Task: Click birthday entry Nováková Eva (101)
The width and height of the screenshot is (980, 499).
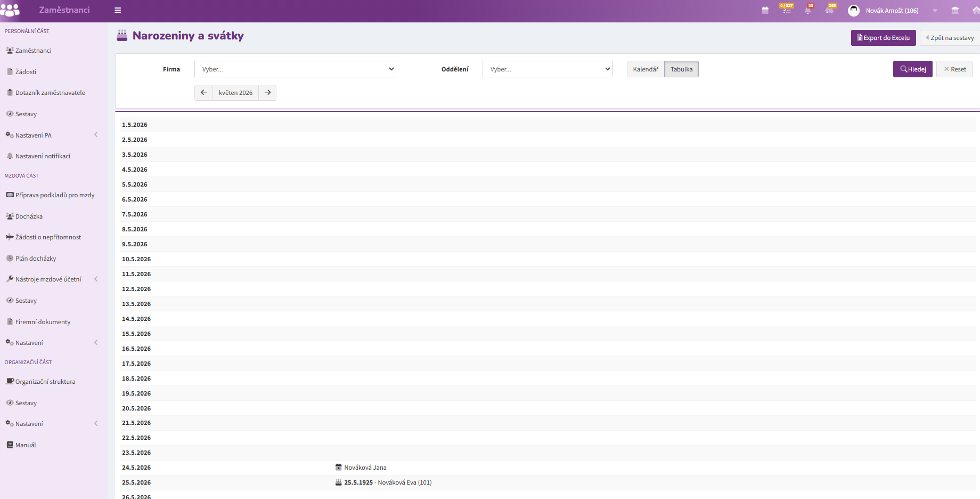Action: 405,482
